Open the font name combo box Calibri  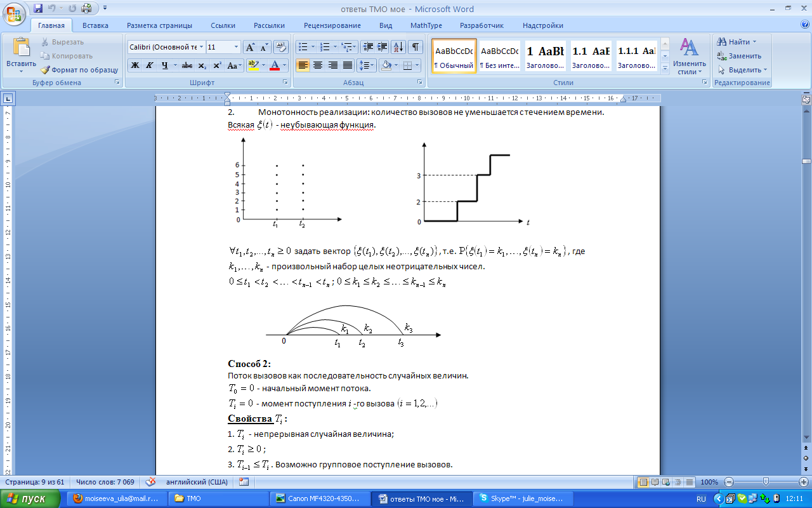click(166, 48)
